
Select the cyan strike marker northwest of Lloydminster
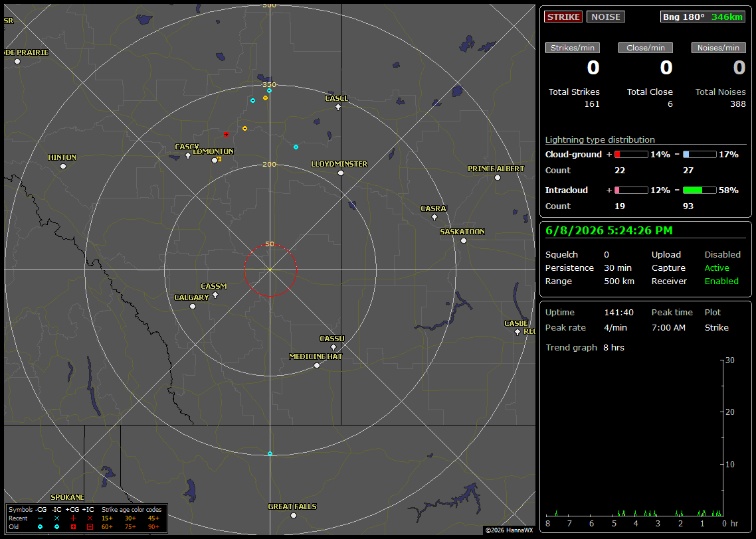pyautogui.click(x=296, y=147)
